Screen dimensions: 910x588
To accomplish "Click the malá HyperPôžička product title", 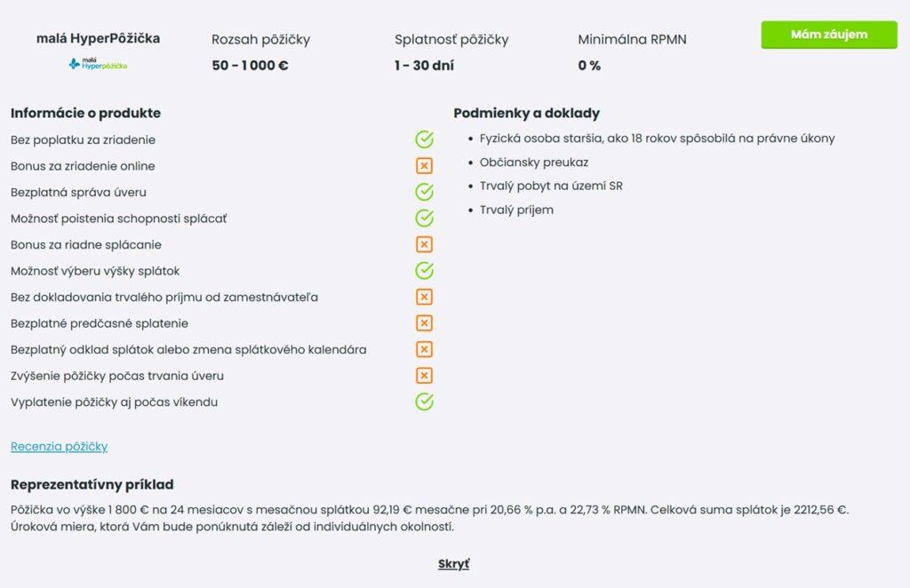I will pyautogui.click(x=98, y=39).
